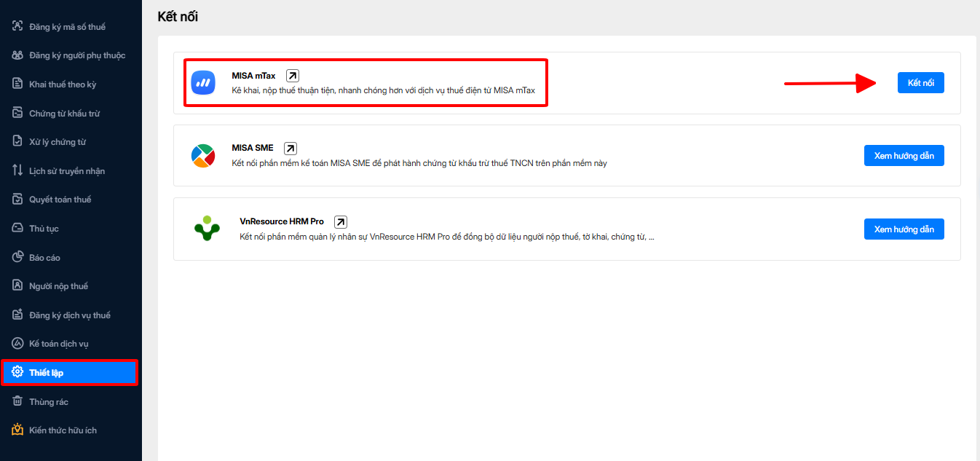The height and width of the screenshot is (461, 980).
Task: Click the MISA mTax logo
Action: [x=203, y=82]
